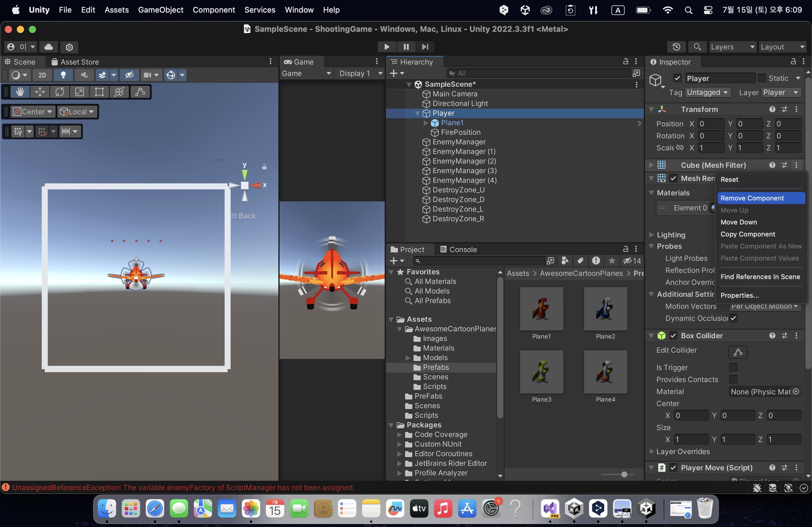Open Undo History icon in toolbar
Screen dimensions: 812x527
676,47
